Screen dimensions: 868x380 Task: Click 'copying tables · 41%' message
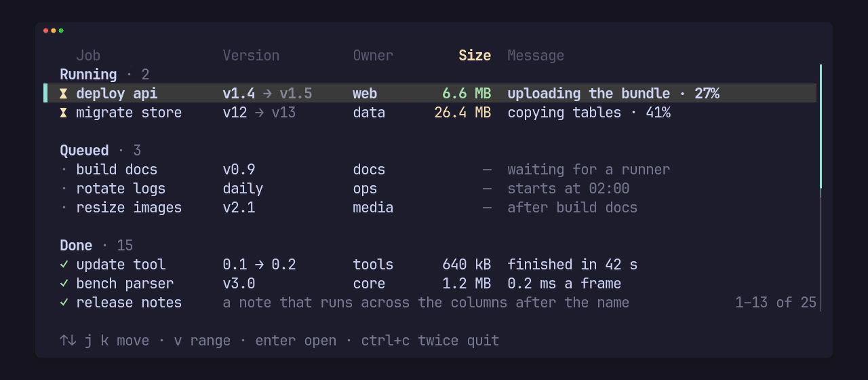[589, 113]
